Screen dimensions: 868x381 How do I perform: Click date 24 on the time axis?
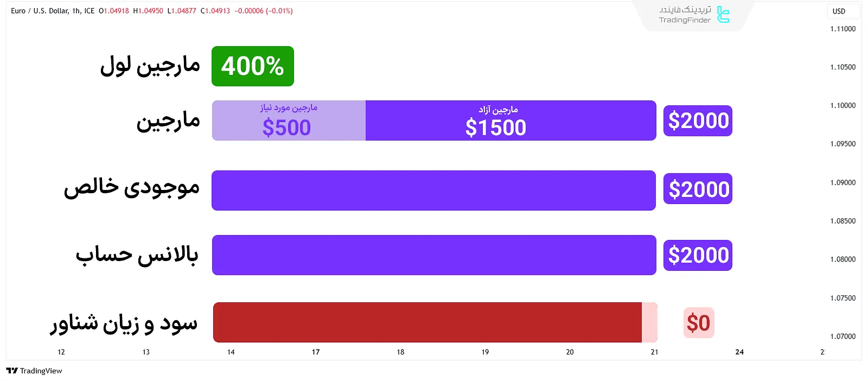coord(739,352)
